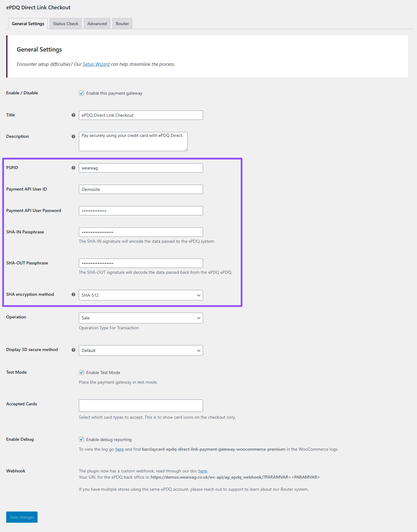Image resolution: width=417 pixels, height=532 pixels.
Task: Click the bold barclaycard-epdq plugin log name
Action: pos(214,449)
